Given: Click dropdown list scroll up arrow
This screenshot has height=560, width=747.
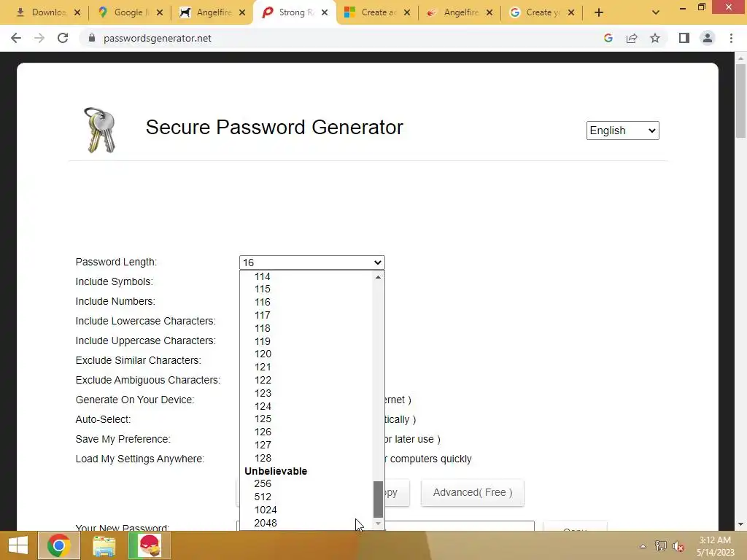Looking at the screenshot, I should click(x=379, y=276).
